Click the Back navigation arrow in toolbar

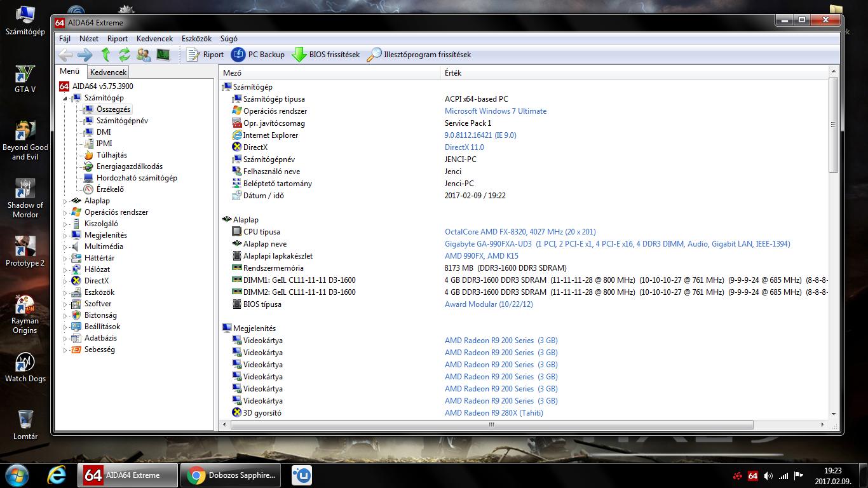click(65, 55)
